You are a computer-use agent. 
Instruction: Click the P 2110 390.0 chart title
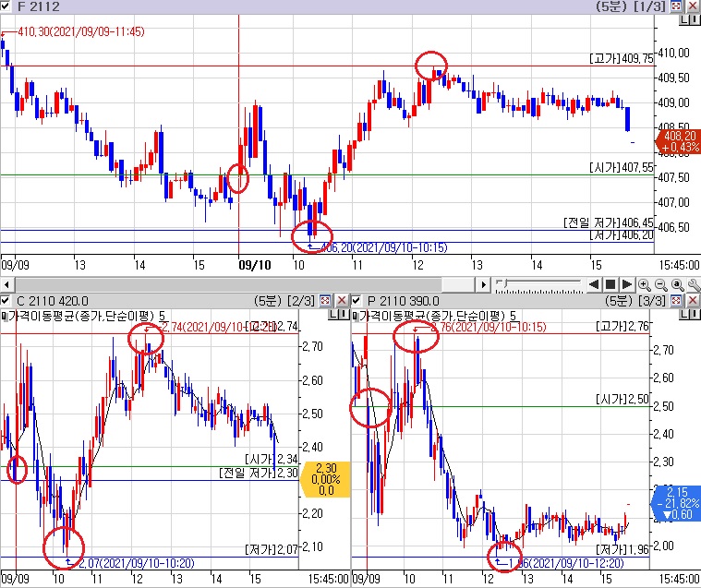tap(404, 301)
